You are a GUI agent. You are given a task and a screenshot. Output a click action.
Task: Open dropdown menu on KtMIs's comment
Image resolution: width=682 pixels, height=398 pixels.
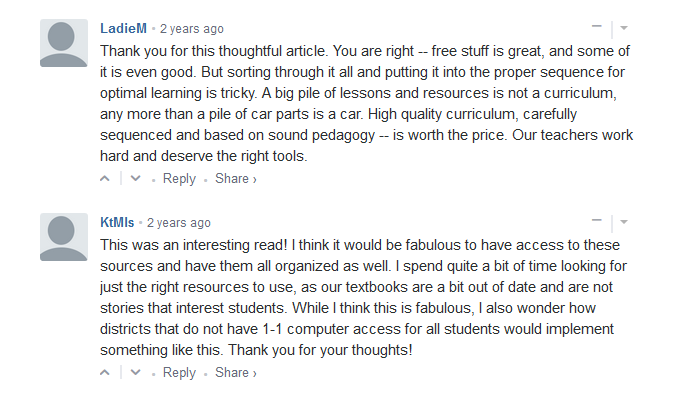[x=624, y=222]
